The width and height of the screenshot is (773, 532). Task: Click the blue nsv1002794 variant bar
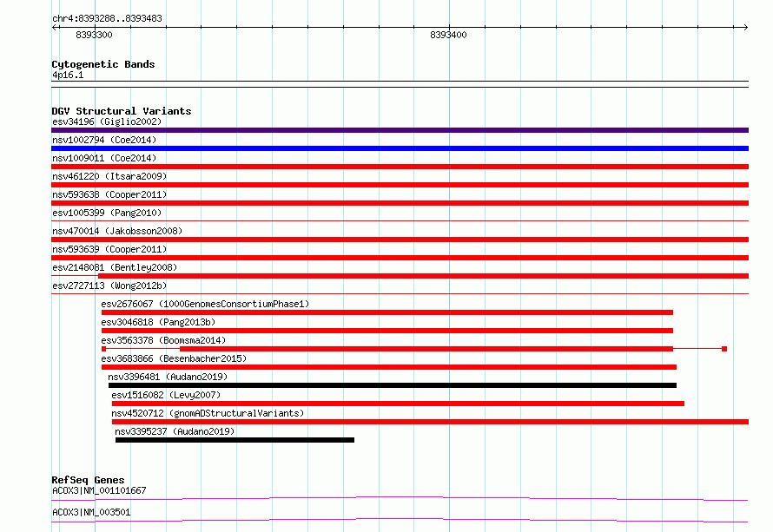pos(400,148)
